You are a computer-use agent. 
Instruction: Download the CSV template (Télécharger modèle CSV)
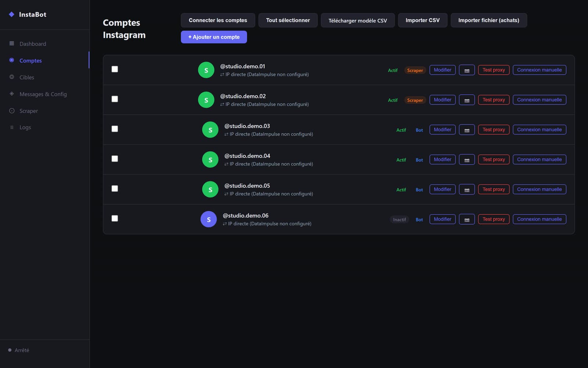[x=358, y=20]
